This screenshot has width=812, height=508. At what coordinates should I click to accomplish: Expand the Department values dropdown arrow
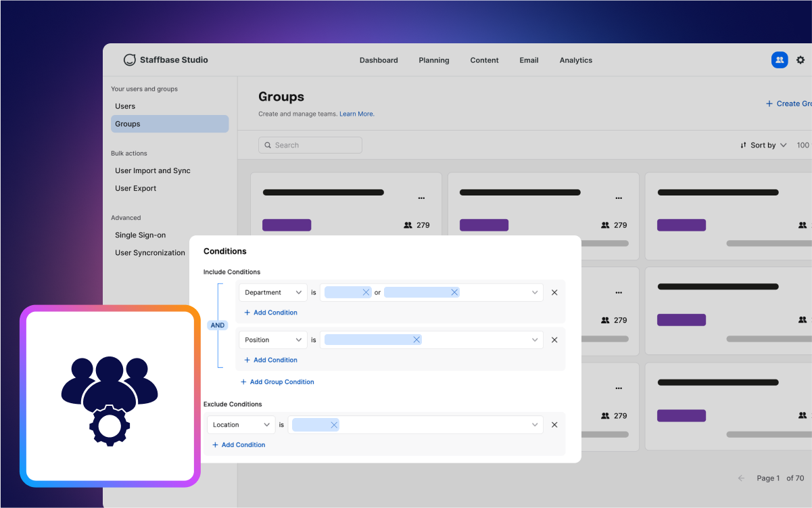pos(535,292)
